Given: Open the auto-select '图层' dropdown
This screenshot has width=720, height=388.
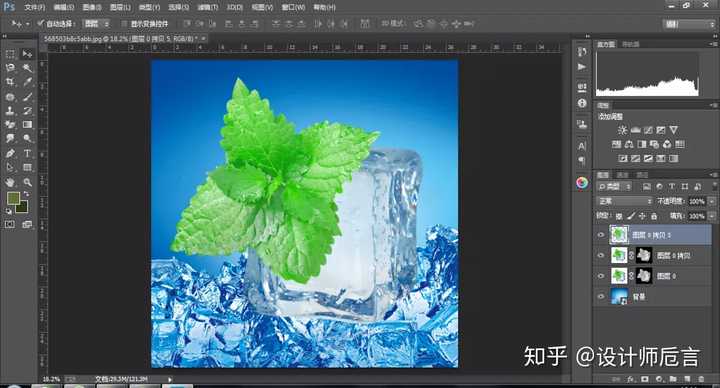Looking at the screenshot, I should pos(97,23).
